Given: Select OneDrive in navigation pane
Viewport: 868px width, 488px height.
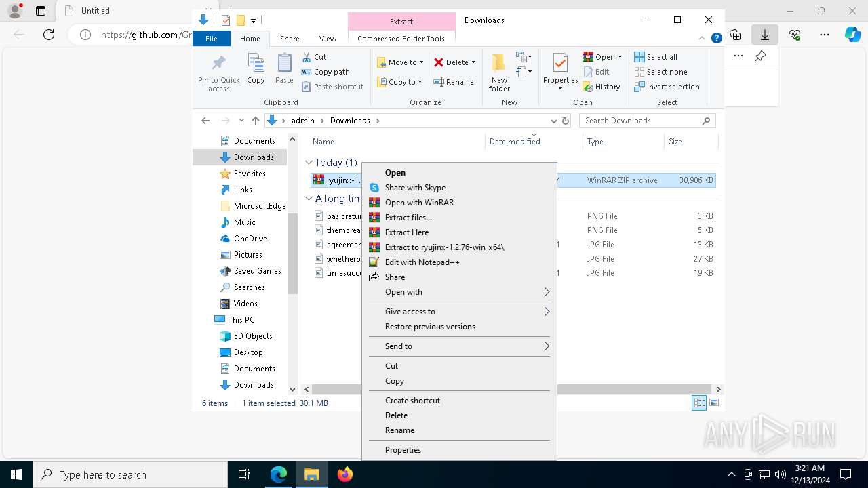Looking at the screenshot, I should 250,239.
